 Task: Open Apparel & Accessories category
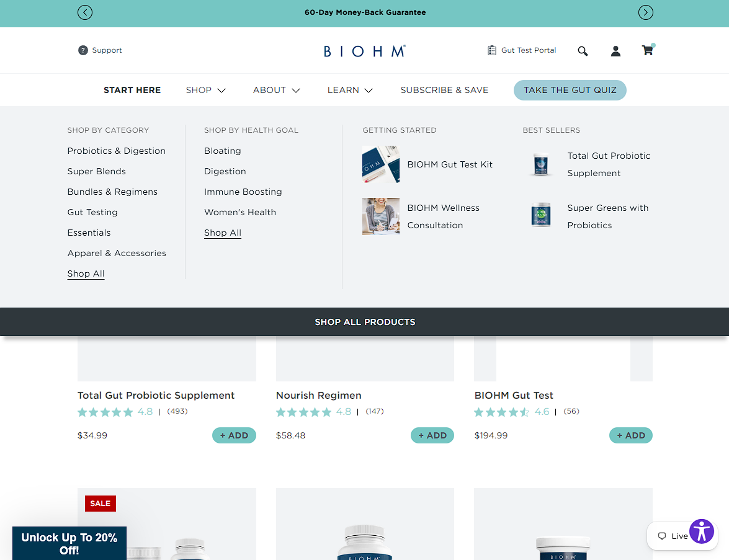(116, 253)
